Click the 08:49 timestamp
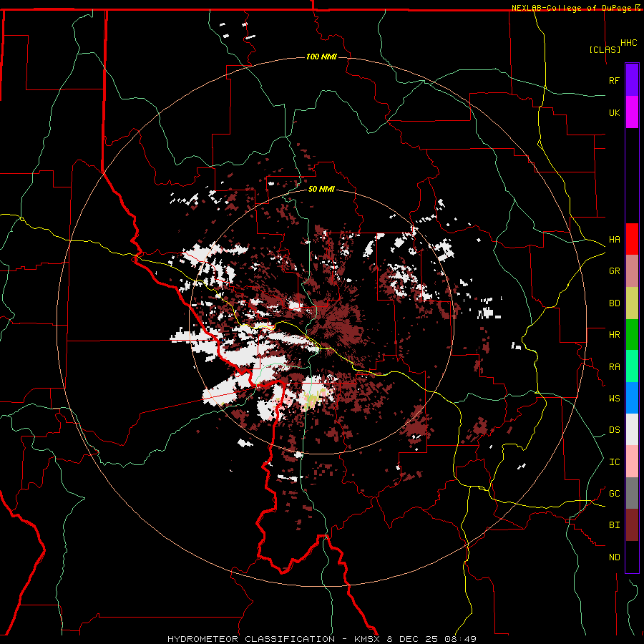The width and height of the screenshot is (644, 644). 460,639
